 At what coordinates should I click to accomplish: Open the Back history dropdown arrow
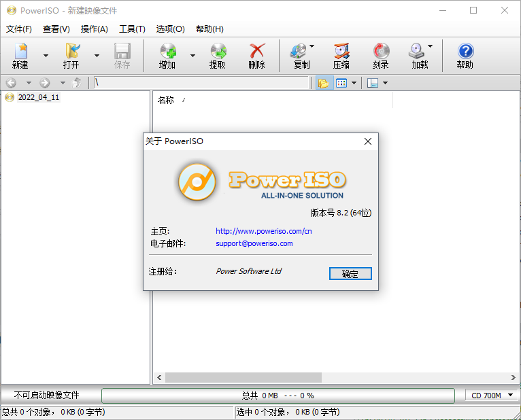pyautogui.click(x=29, y=83)
